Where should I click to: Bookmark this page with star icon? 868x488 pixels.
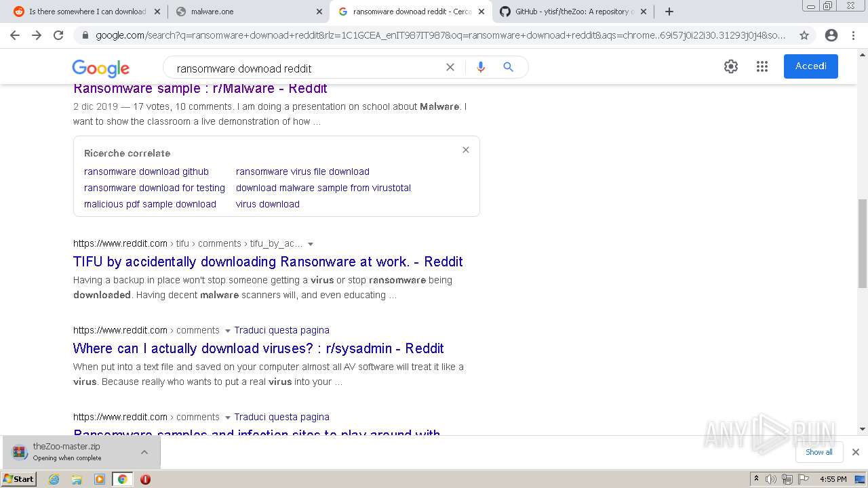pos(804,35)
